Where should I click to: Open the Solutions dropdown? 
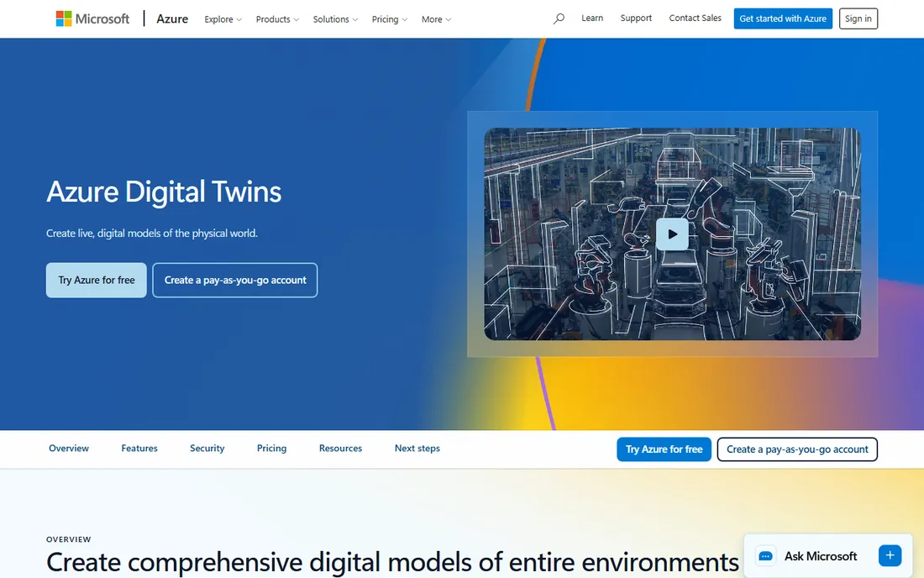(x=335, y=19)
